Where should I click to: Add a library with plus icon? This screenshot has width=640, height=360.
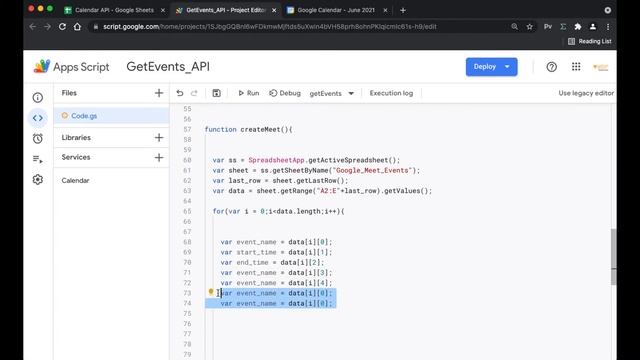tap(159, 138)
